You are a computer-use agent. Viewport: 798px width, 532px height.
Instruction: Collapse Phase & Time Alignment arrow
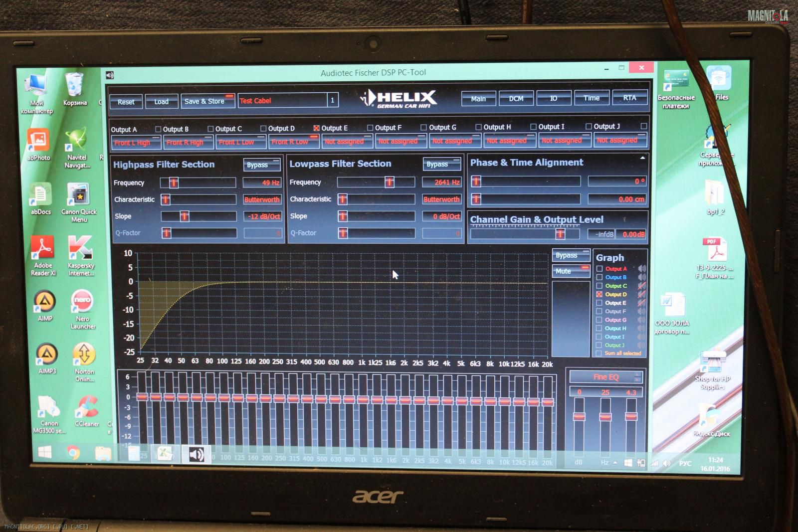pyautogui.click(x=642, y=158)
